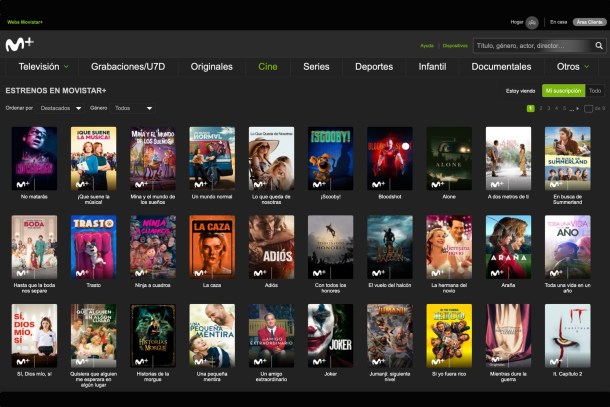Select the Mi suscripción filter toggle

[x=563, y=91]
